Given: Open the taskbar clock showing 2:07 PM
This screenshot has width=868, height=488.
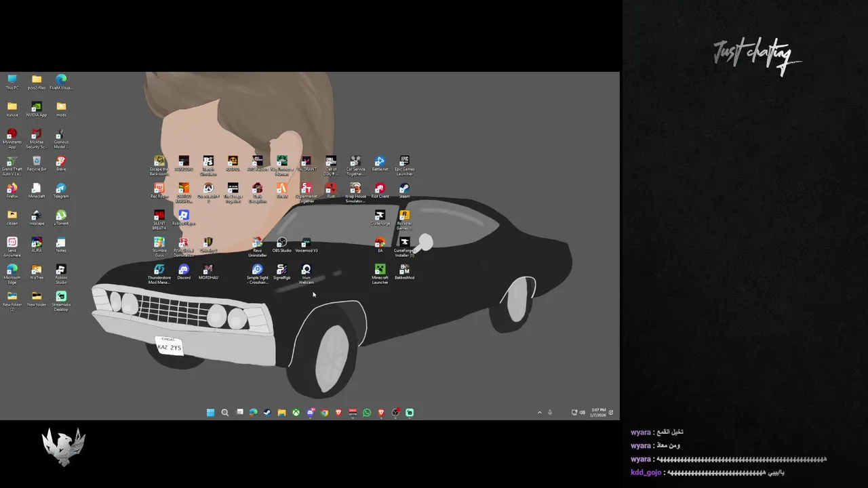Looking at the screenshot, I should click(599, 412).
